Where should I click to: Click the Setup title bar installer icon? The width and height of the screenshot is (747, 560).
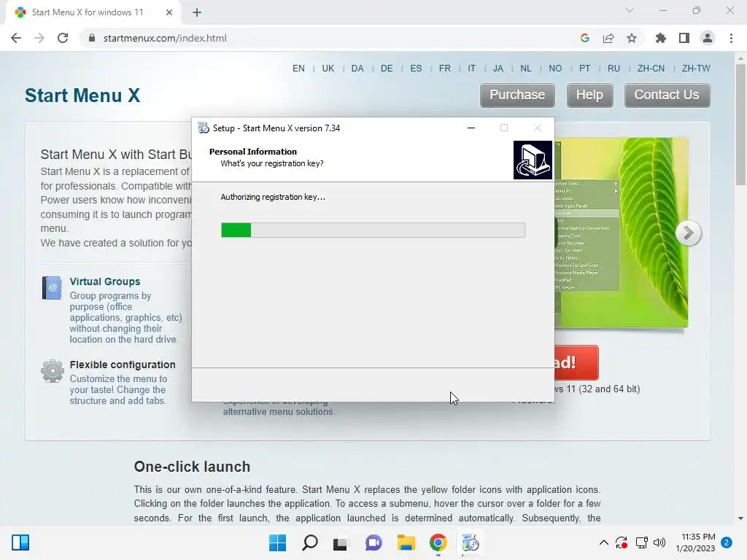(204, 128)
